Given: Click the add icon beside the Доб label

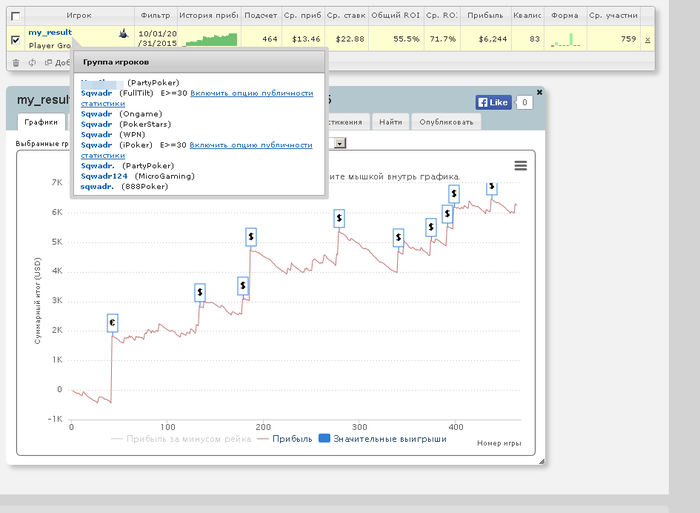Looking at the screenshot, I should point(48,63).
